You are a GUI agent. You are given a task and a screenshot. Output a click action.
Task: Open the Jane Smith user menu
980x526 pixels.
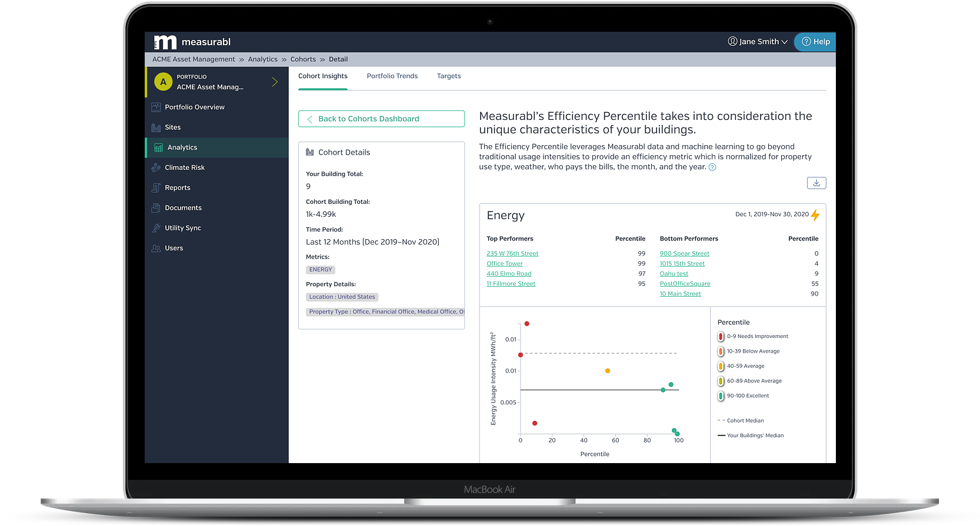click(758, 42)
